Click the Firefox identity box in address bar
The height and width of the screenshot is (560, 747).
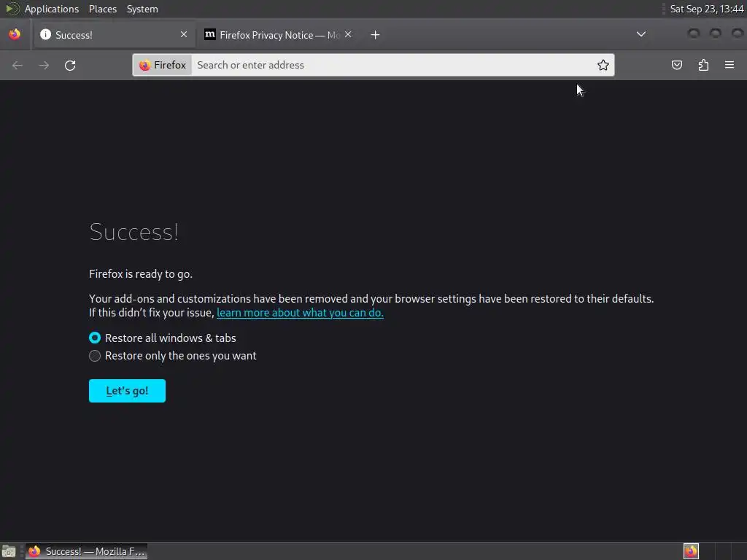pos(163,65)
